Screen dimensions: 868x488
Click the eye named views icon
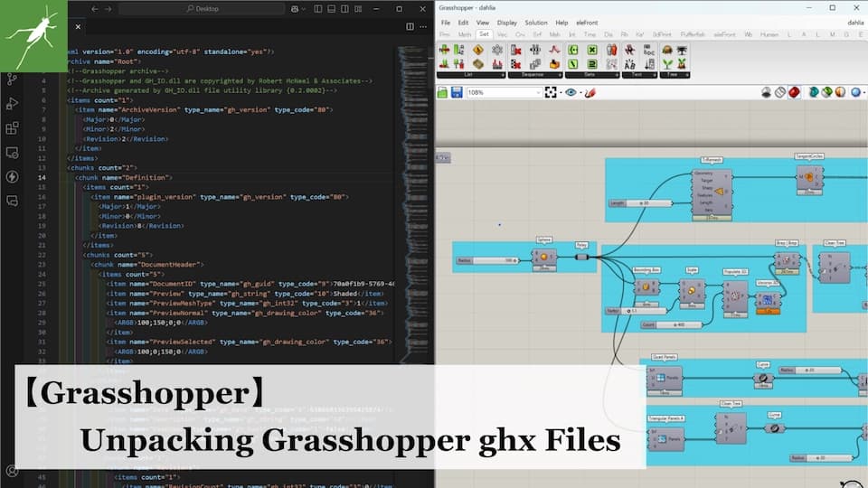(571, 92)
